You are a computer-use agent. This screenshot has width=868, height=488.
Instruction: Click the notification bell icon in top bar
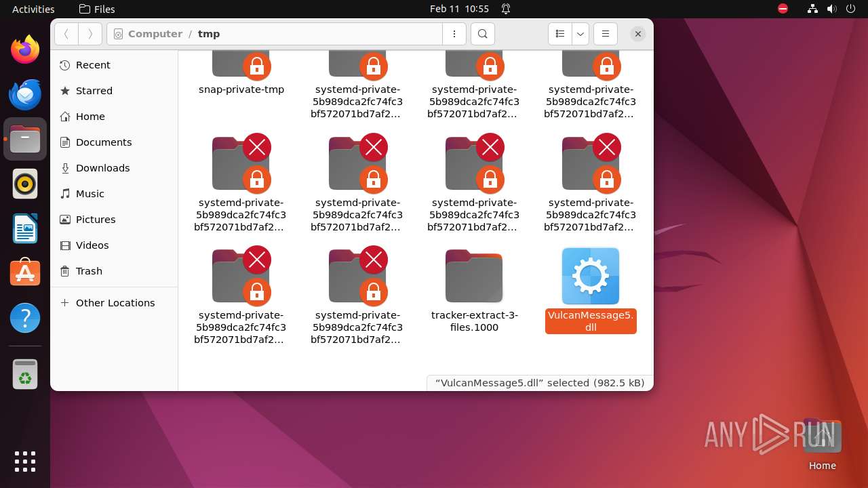[506, 9]
